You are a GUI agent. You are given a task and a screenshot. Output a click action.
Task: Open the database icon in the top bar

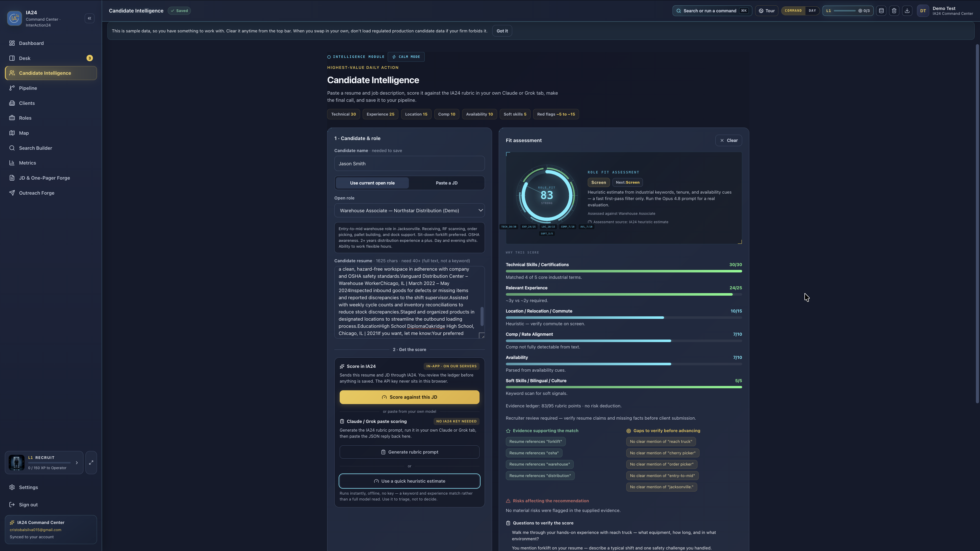(881, 11)
